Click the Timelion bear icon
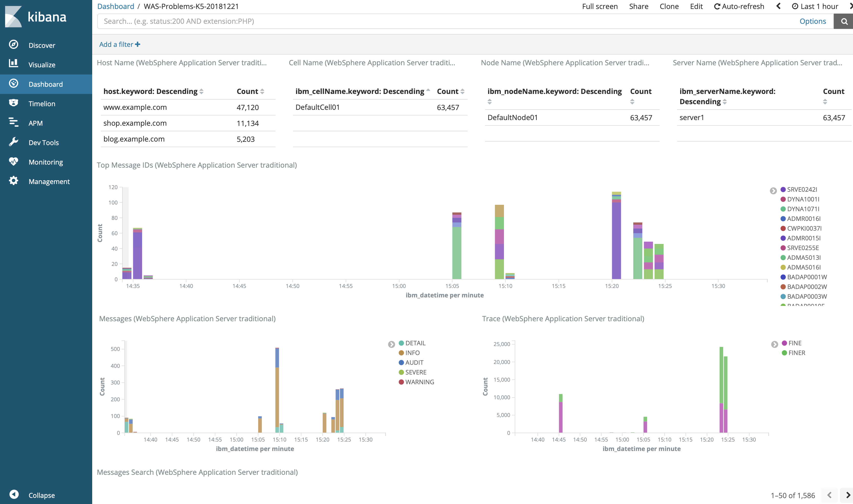 (x=14, y=103)
